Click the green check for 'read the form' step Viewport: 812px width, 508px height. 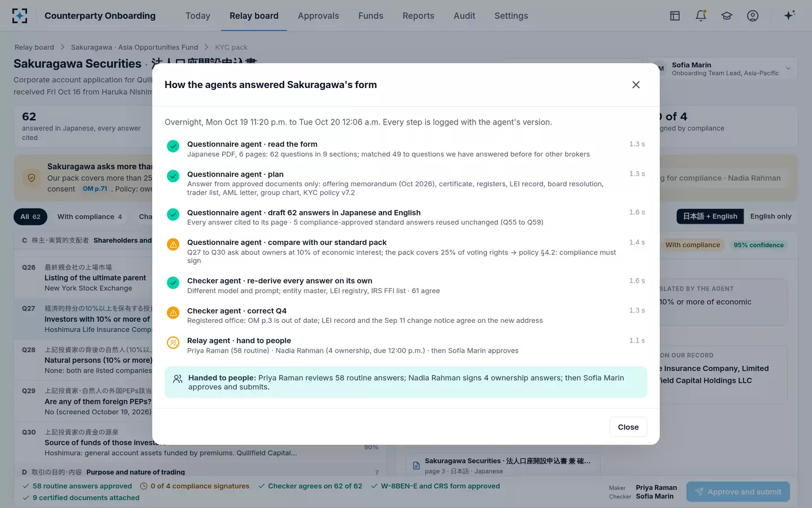tap(173, 146)
